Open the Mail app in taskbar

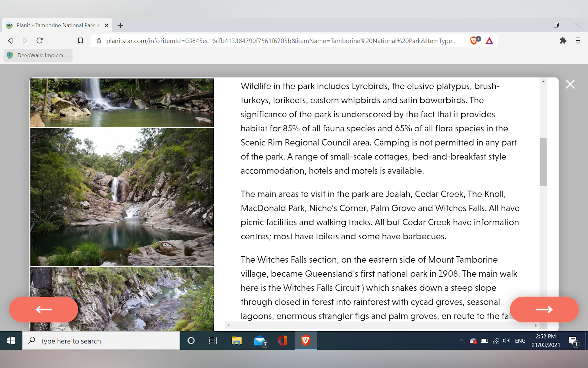pos(260,340)
